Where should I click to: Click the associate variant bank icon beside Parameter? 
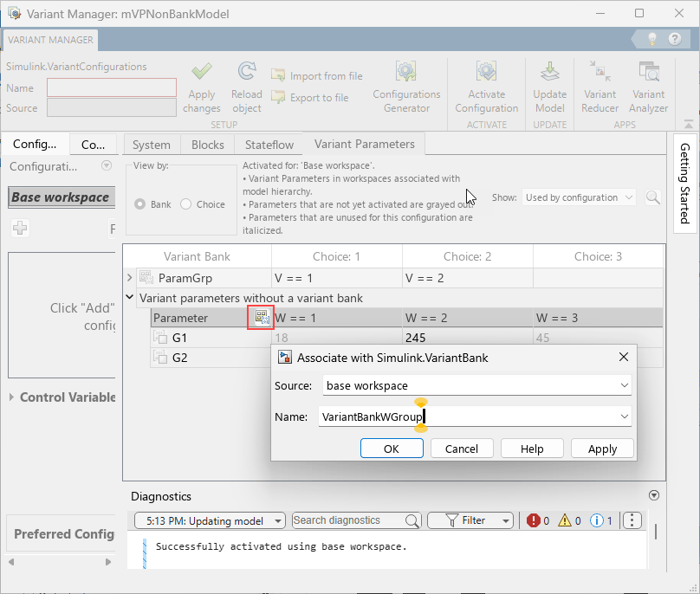pyautogui.click(x=261, y=317)
